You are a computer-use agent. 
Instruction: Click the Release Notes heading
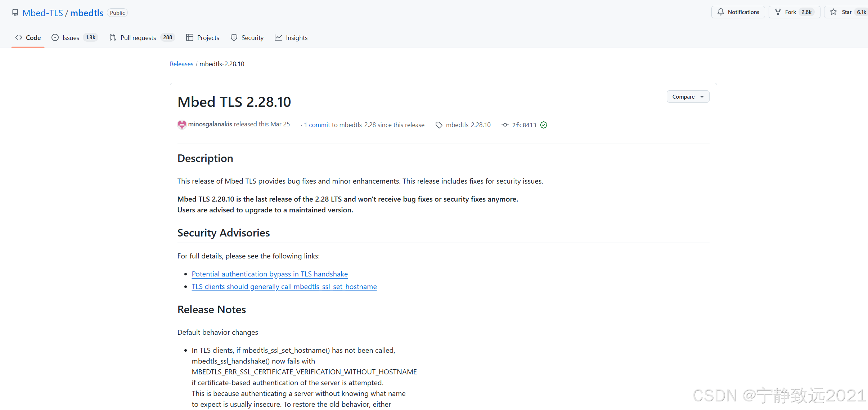tap(212, 310)
